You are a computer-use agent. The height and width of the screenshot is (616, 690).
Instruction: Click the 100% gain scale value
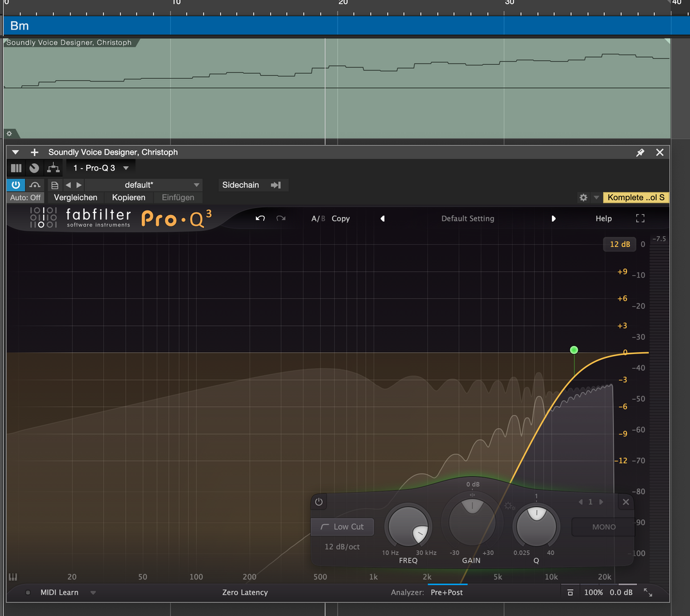(x=593, y=593)
